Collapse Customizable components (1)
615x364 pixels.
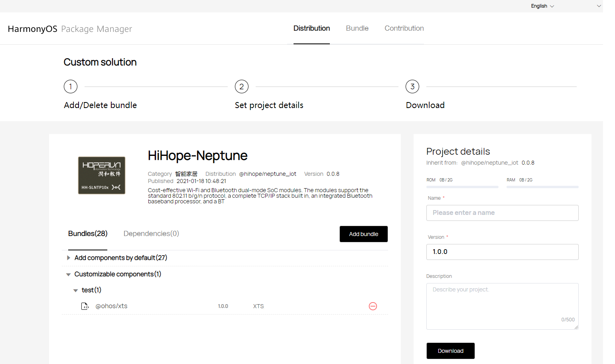68,274
